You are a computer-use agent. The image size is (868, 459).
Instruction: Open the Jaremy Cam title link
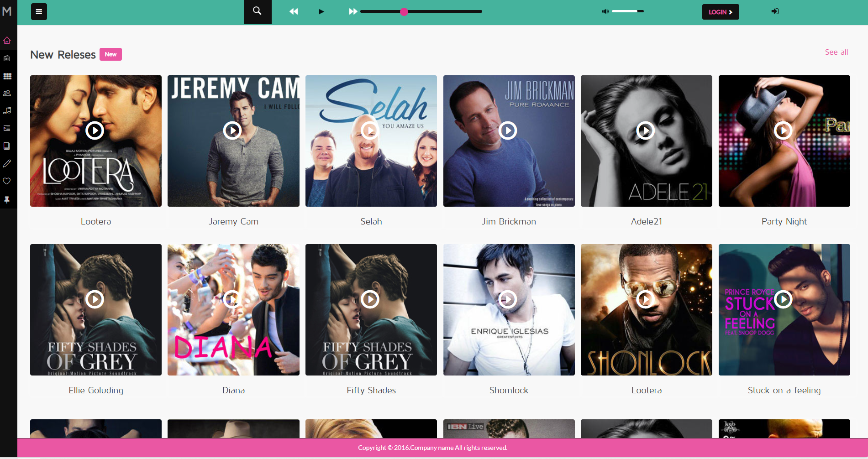coord(233,221)
